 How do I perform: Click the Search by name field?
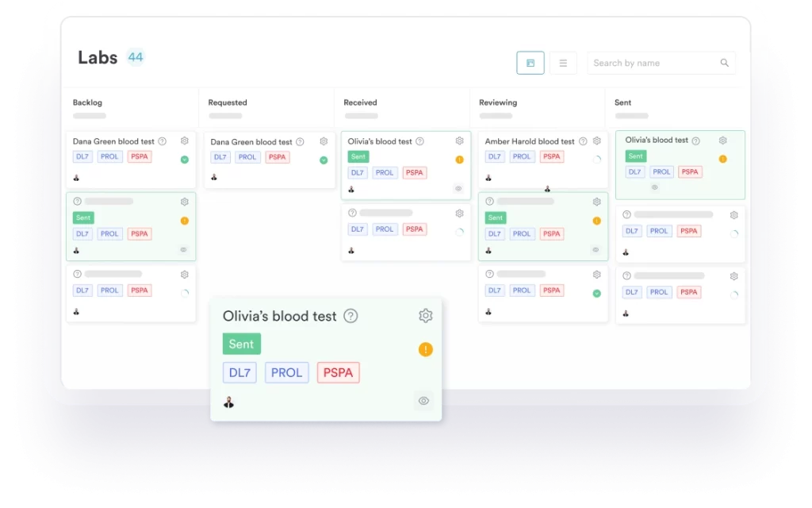[x=650, y=63]
